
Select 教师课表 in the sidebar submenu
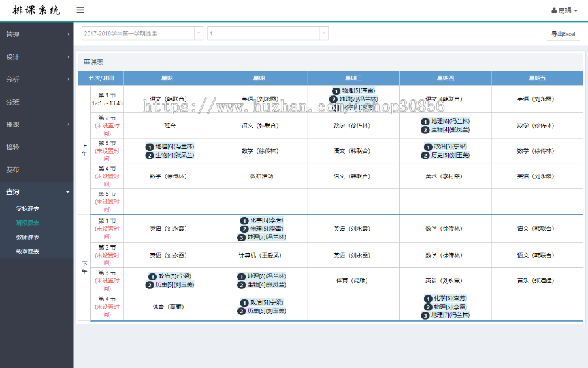[x=27, y=237]
